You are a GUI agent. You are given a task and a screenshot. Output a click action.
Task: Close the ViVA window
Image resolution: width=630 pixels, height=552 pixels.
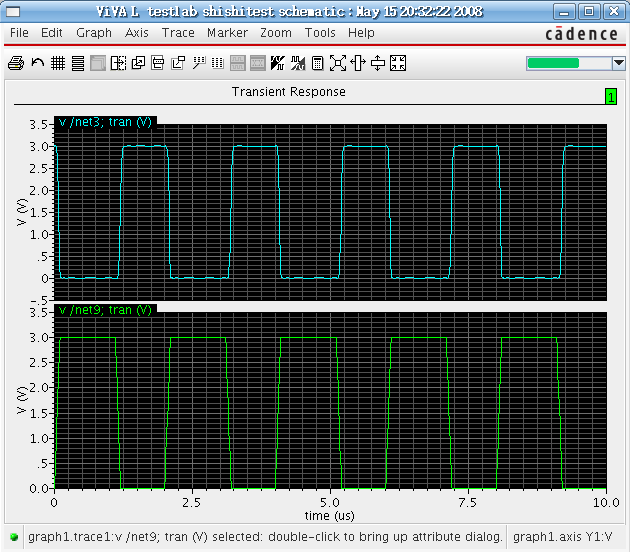[x=614, y=11]
